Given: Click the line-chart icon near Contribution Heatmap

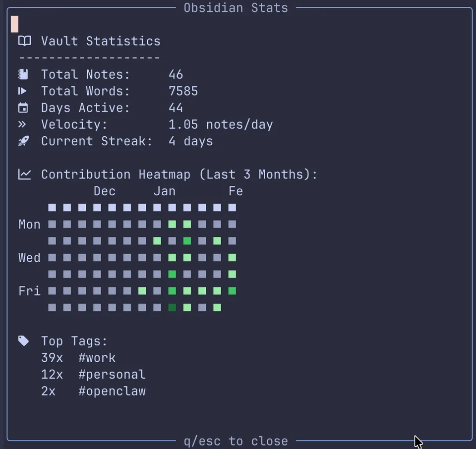Looking at the screenshot, I should tap(24, 174).
